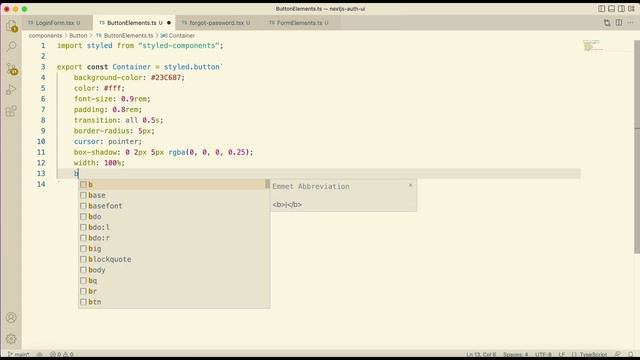
Task: Open the Accounts menu icon
Action: [11, 318]
